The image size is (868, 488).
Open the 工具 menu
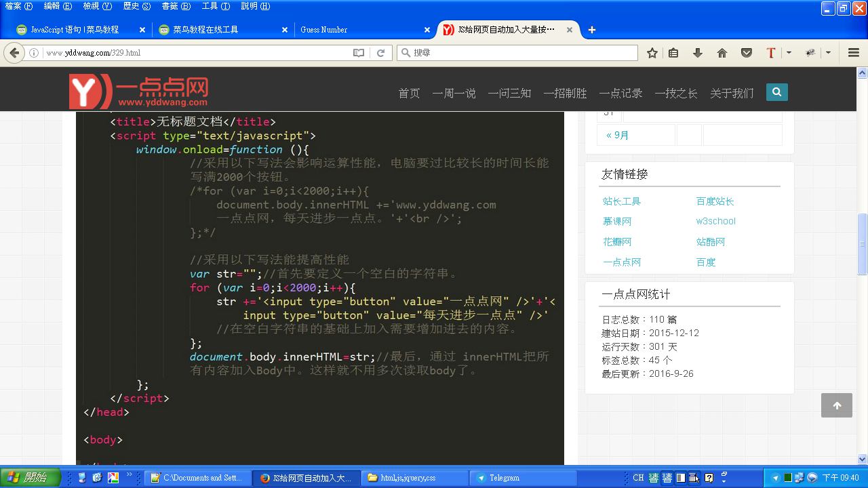click(216, 6)
